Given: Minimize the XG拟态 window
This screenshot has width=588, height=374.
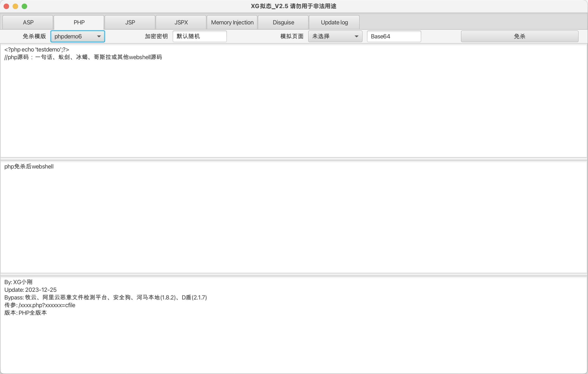Looking at the screenshot, I should pos(15,6).
